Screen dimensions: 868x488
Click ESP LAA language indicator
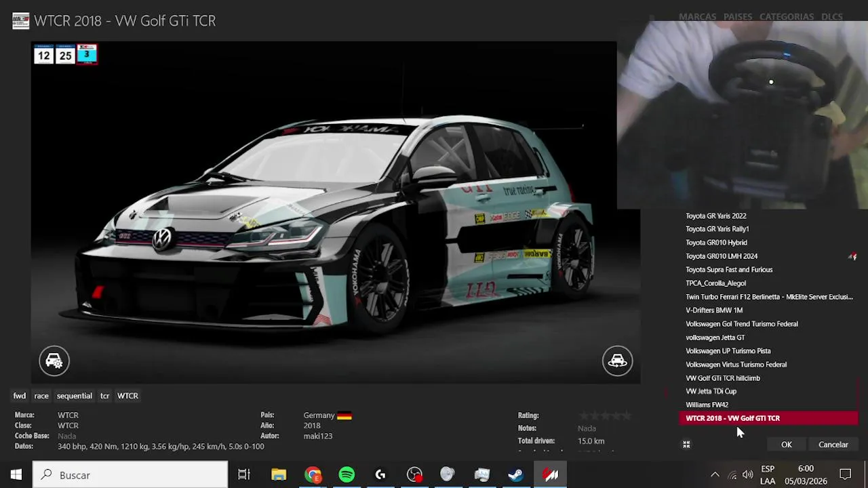[768, 475]
